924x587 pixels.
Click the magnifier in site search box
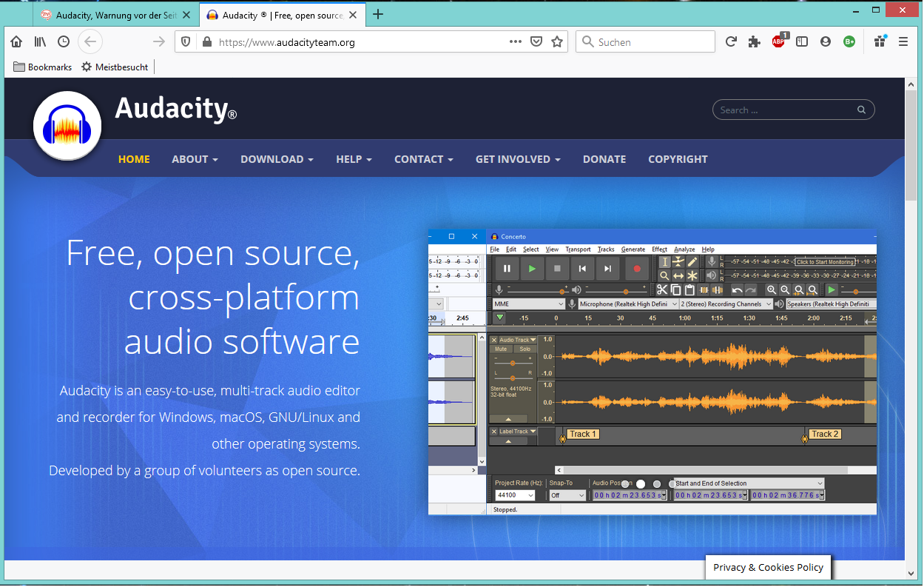tap(861, 110)
